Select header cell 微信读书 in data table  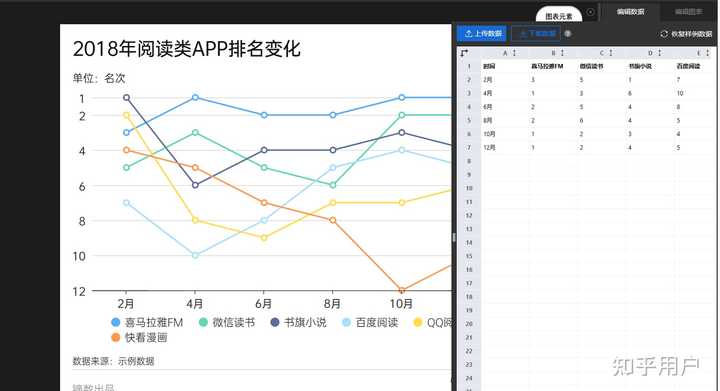pyautogui.click(x=601, y=66)
